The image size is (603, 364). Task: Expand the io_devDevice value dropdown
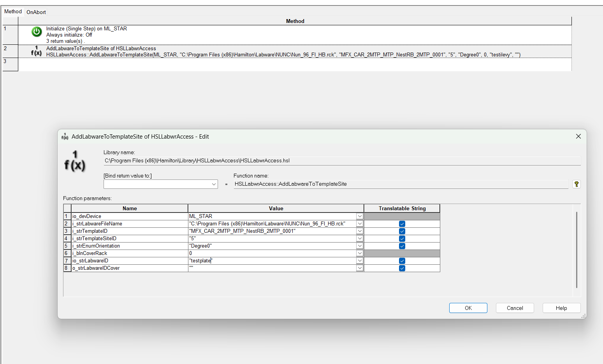(360, 216)
